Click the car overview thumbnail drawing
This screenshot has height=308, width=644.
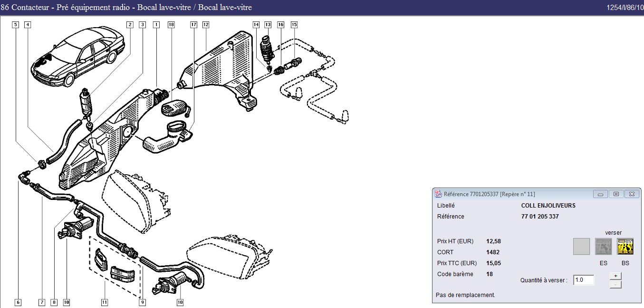(79, 55)
